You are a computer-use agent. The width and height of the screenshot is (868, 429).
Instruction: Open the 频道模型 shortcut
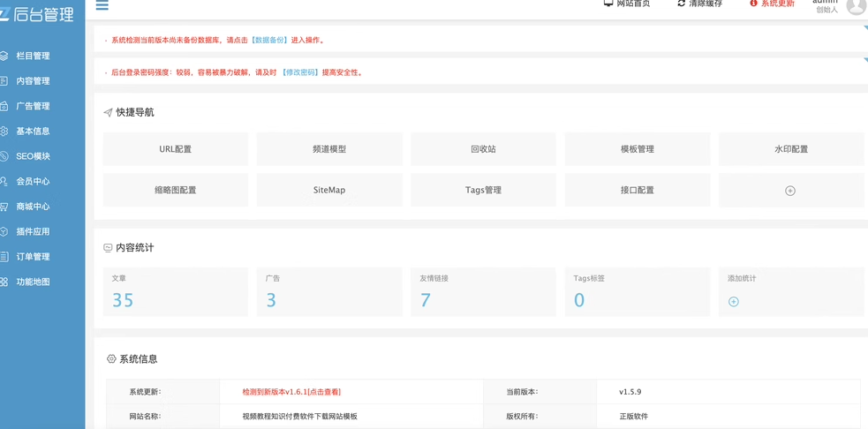[x=329, y=149]
